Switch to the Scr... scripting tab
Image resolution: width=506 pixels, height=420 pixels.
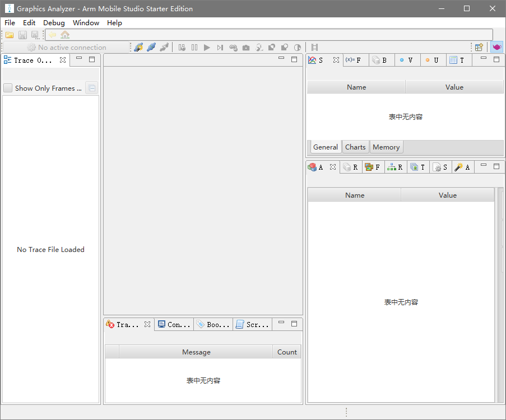click(x=253, y=324)
